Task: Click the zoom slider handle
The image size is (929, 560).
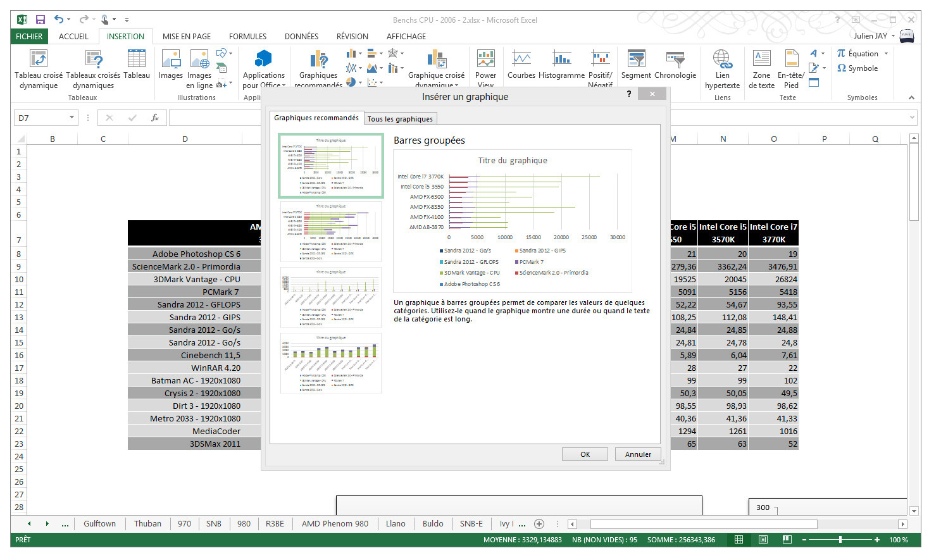Action: point(840,540)
